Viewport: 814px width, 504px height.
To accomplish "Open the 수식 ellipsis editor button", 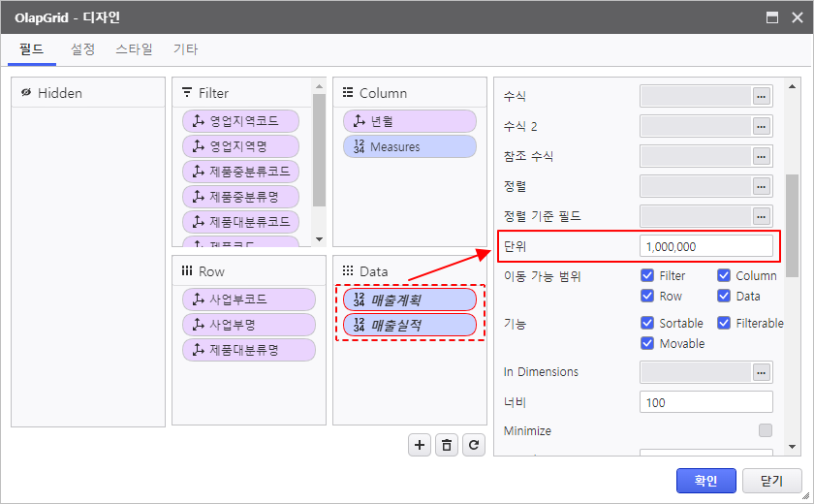I will (762, 96).
